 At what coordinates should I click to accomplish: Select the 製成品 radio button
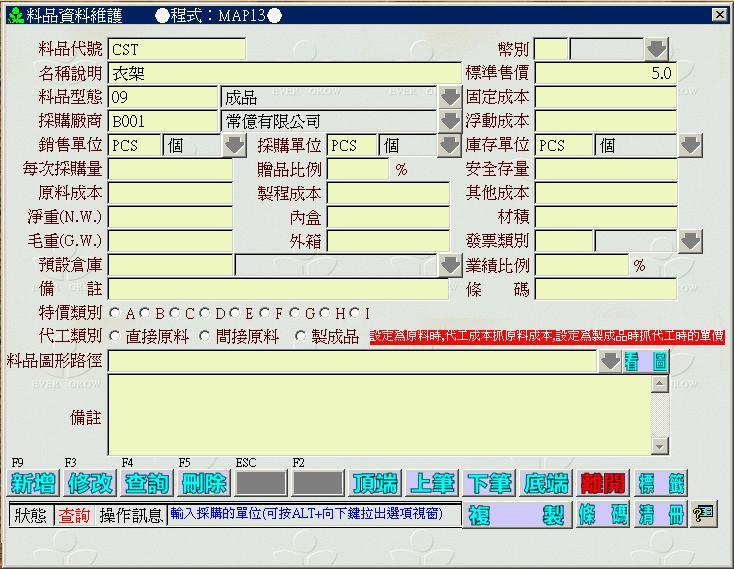pyautogui.click(x=301, y=337)
